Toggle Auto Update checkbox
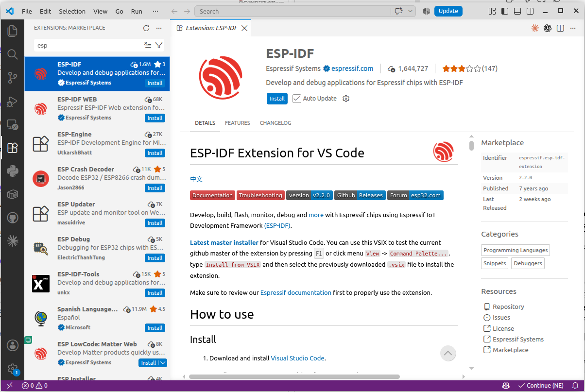585x392 pixels. click(297, 99)
